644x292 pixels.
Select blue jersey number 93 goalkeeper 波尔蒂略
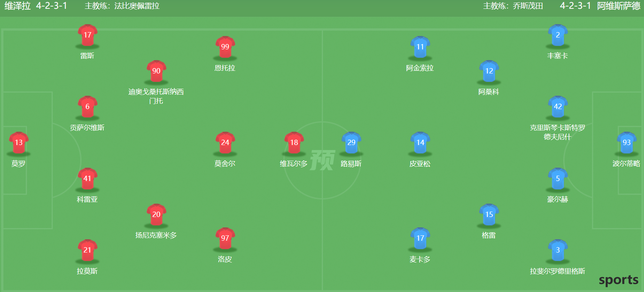pyautogui.click(x=627, y=143)
